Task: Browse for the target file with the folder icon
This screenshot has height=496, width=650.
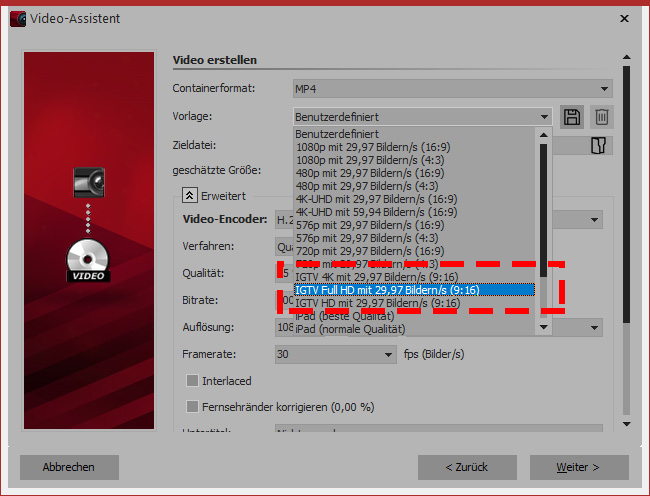Action: pyautogui.click(x=598, y=145)
